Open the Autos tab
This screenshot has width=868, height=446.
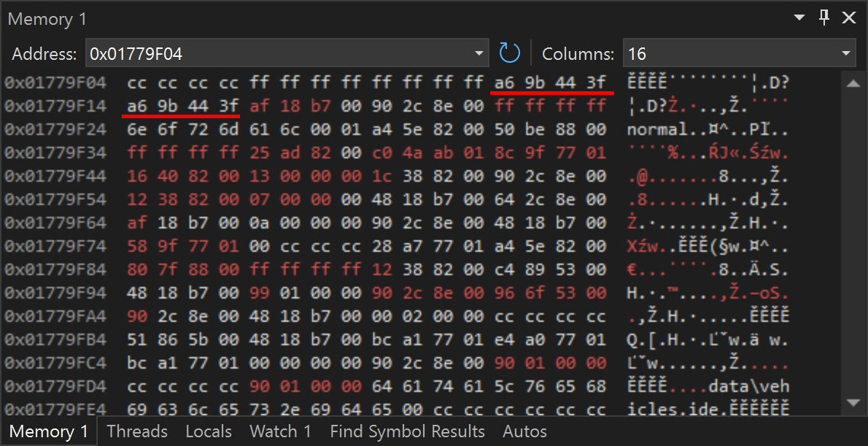click(x=524, y=431)
